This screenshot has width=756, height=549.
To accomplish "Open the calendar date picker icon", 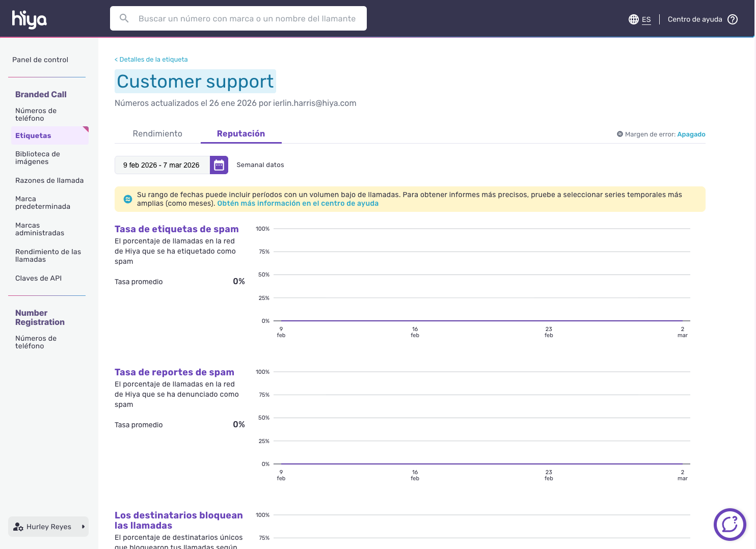I will [219, 165].
